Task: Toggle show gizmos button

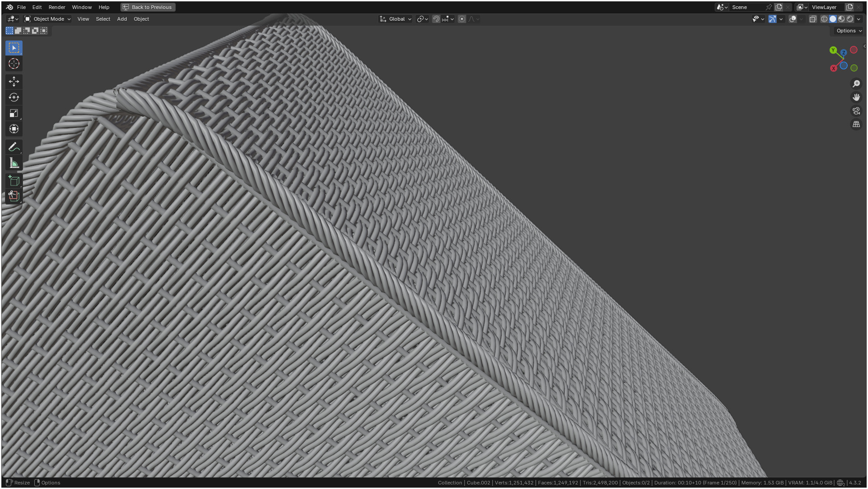Action: coord(772,19)
